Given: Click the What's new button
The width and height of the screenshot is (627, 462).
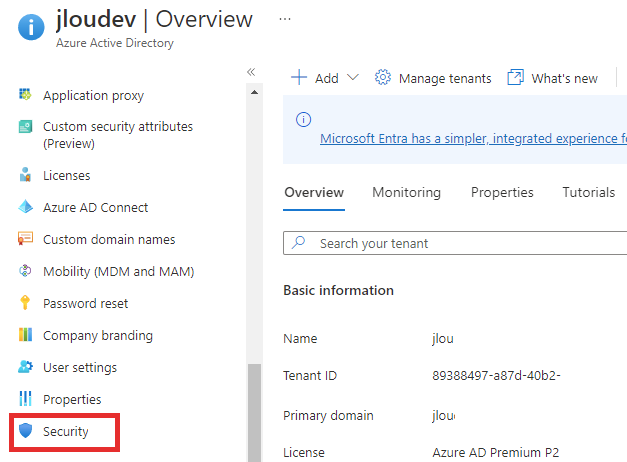Looking at the screenshot, I should tap(552, 78).
